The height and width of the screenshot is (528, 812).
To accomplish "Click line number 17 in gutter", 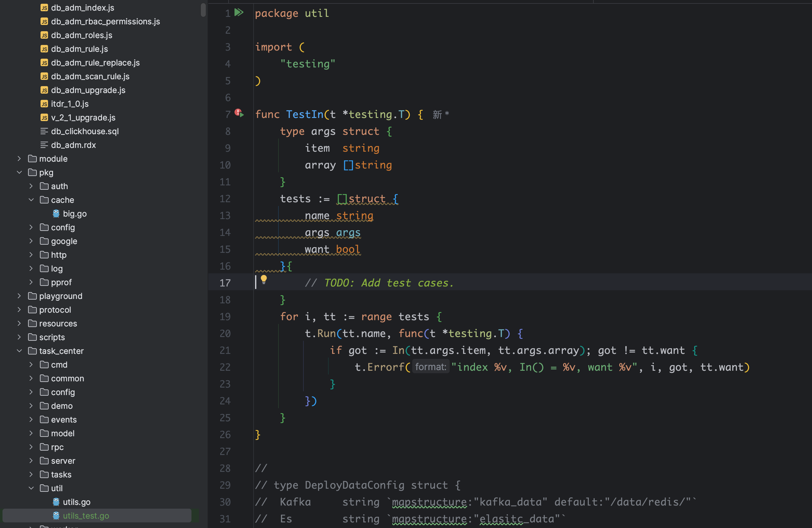I will [225, 283].
